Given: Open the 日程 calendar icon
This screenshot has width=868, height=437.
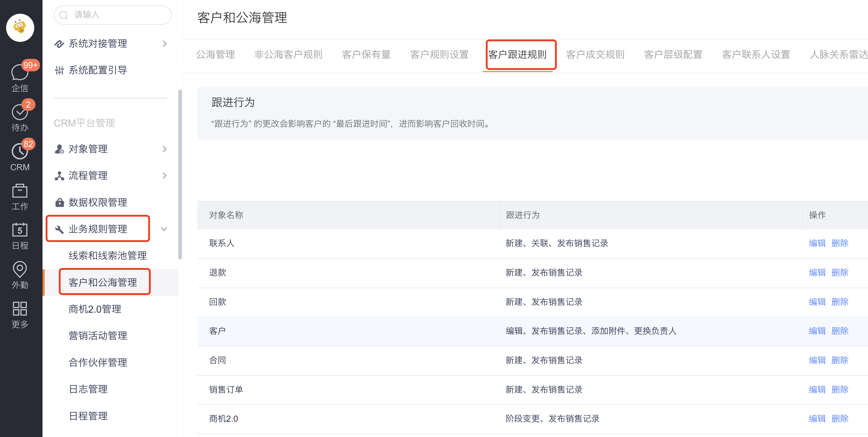Looking at the screenshot, I should [x=20, y=230].
